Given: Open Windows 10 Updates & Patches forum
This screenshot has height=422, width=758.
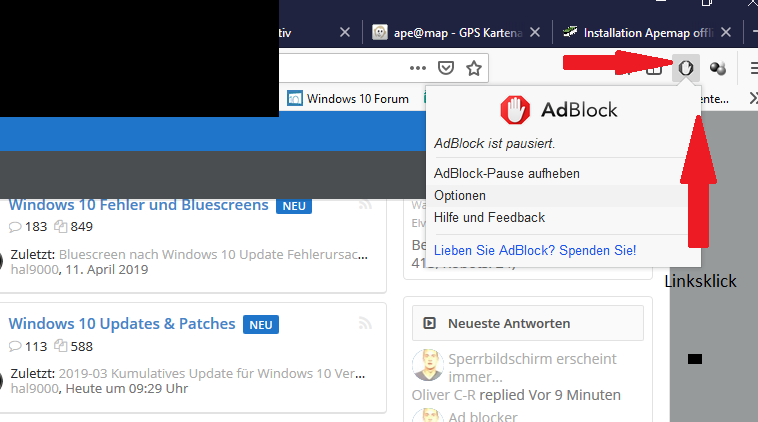Looking at the screenshot, I should click(x=122, y=324).
